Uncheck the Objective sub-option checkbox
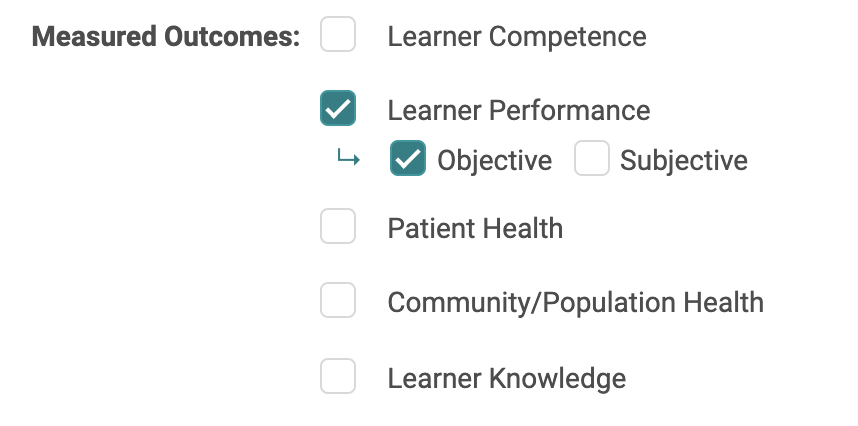The width and height of the screenshot is (858, 426). [408, 159]
